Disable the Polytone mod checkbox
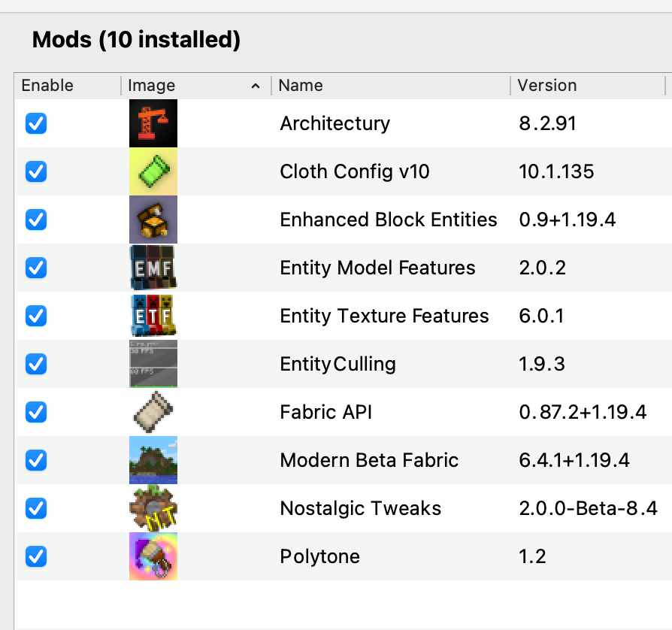This screenshot has height=630, width=672. pos(36,556)
